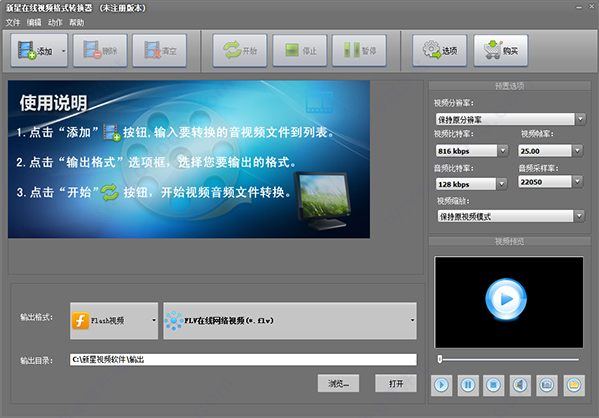The image size is (599, 418).
Task: Expand the 视频分辨率 resolution dropdown
Action: pos(580,119)
